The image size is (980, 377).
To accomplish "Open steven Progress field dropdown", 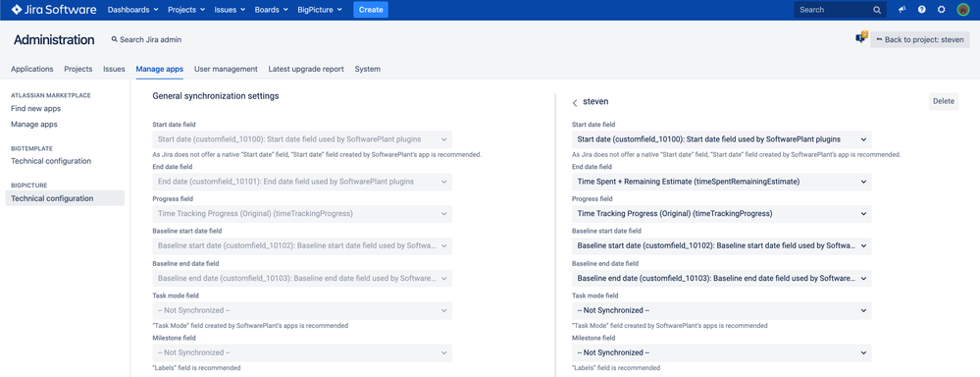I will [721, 214].
